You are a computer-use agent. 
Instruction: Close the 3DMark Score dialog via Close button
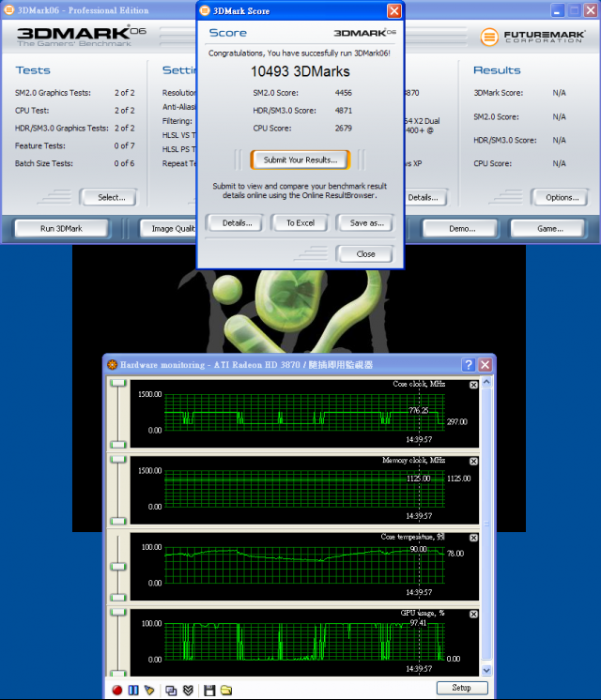point(365,254)
